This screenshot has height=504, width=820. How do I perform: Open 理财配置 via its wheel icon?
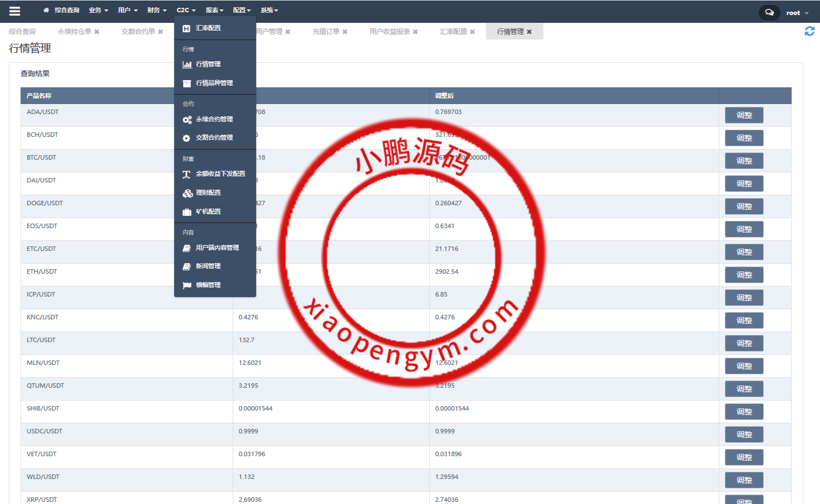(x=186, y=192)
